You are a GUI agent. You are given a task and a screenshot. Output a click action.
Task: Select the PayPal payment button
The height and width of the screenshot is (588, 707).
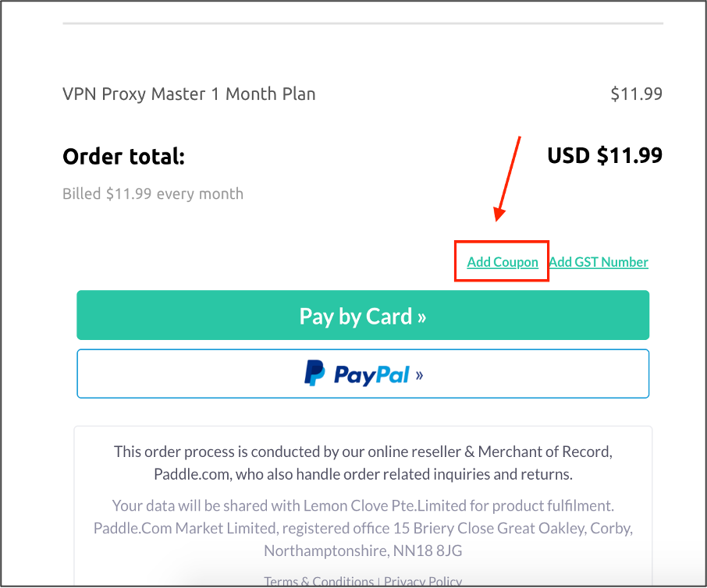(x=363, y=374)
